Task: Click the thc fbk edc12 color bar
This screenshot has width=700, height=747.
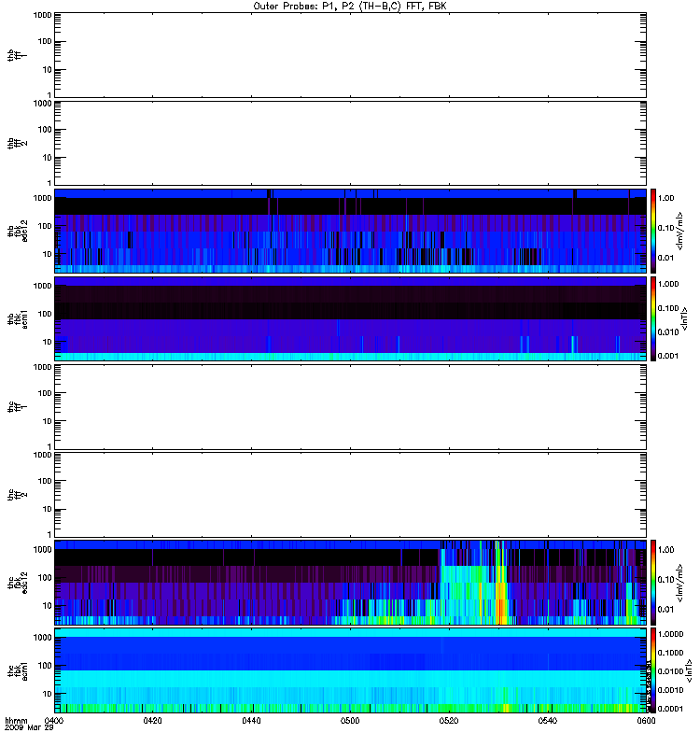Action: tap(653, 582)
